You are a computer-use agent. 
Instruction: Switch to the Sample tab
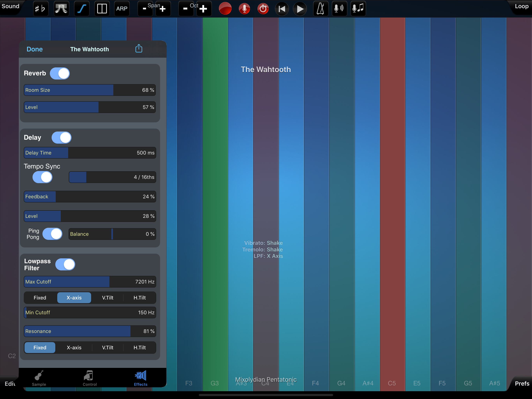[39, 378]
